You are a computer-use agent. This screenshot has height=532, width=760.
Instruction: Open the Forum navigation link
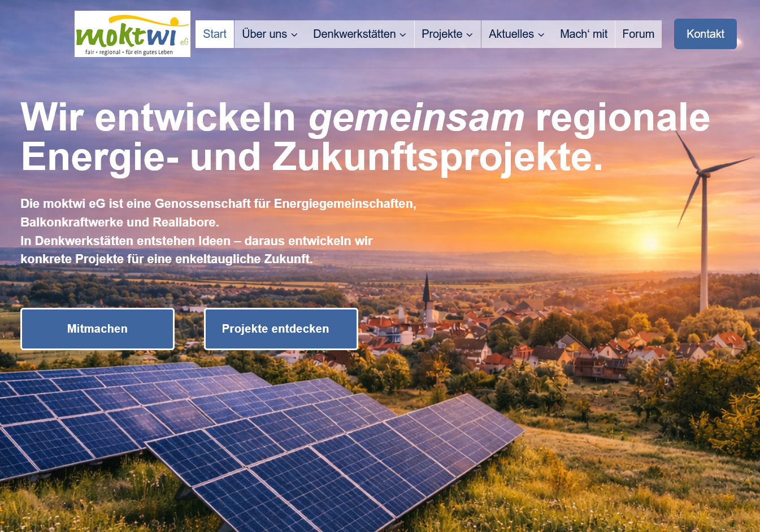(x=639, y=34)
